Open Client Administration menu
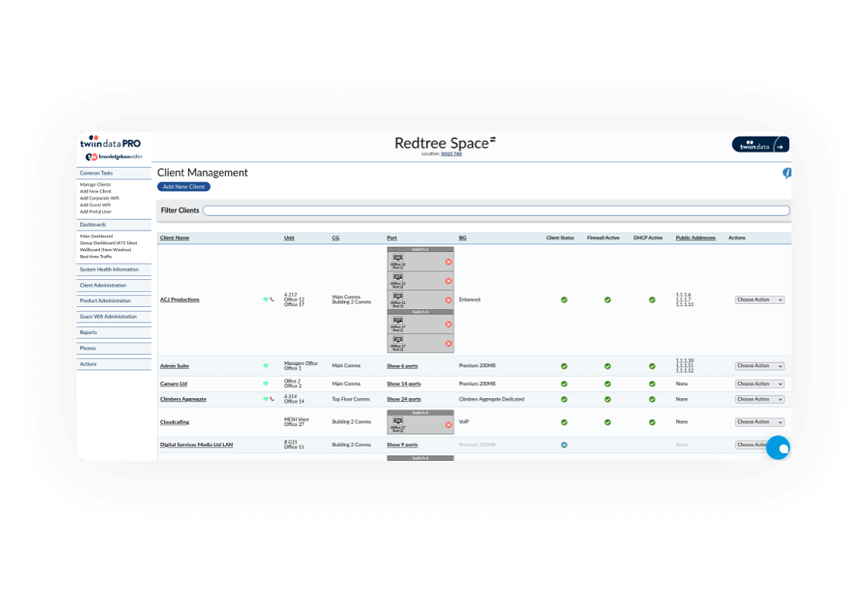Viewport: 868px width, 593px height. (x=114, y=285)
